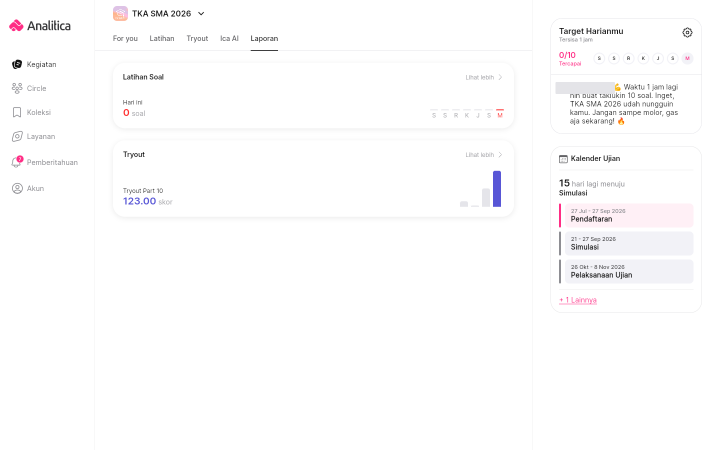This screenshot has width=720, height=450.
Task: Expand the TKA SMA 2026 dropdown
Action: (201, 14)
